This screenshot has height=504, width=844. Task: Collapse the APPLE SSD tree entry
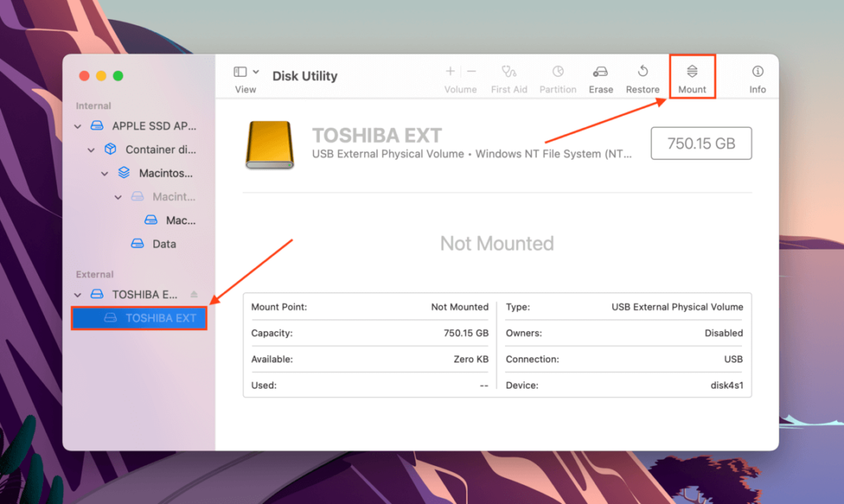[x=77, y=126]
